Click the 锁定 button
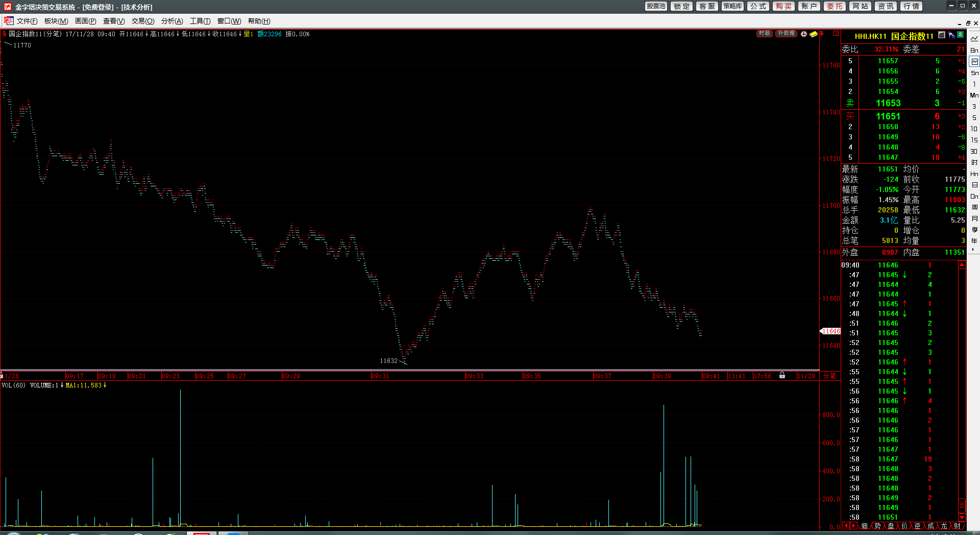The height and width of the screenshot is (535, 980). coord(681,6)
